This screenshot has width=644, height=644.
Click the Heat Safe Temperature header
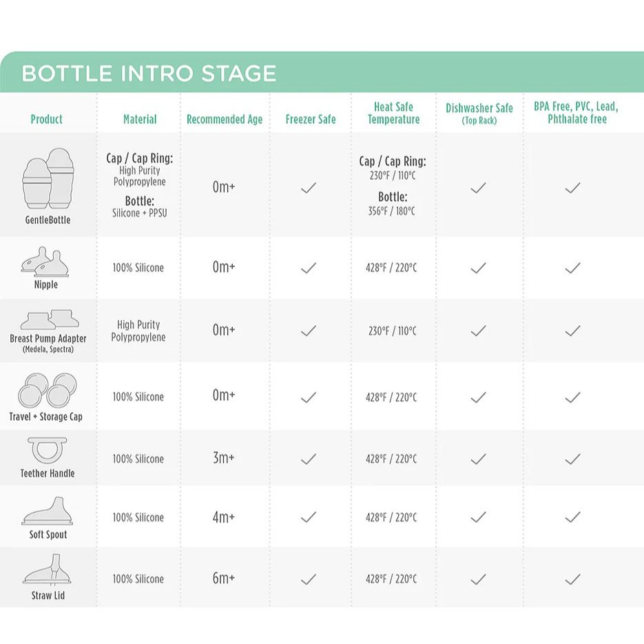[x=393, y=113]
